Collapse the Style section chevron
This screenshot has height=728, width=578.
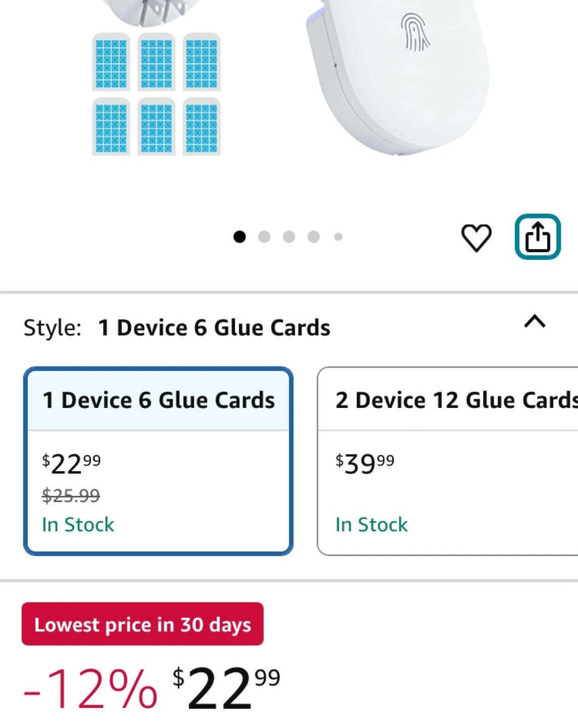535,322
